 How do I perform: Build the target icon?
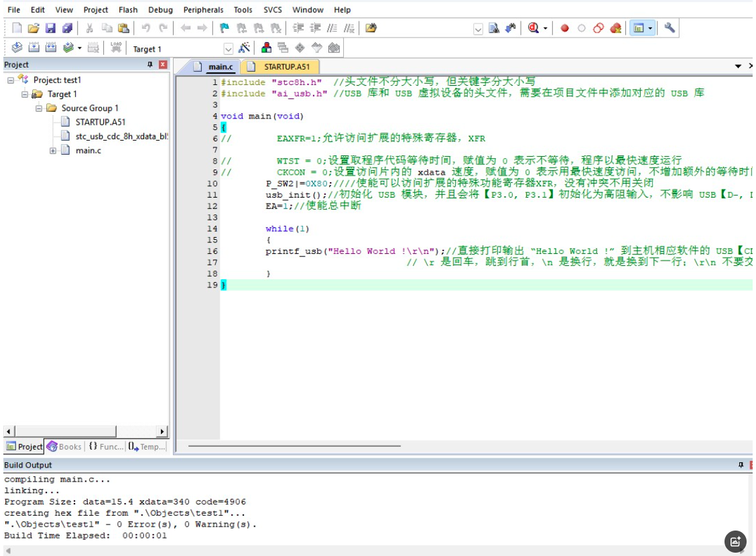pyautogui.click(x=34, y=48)
